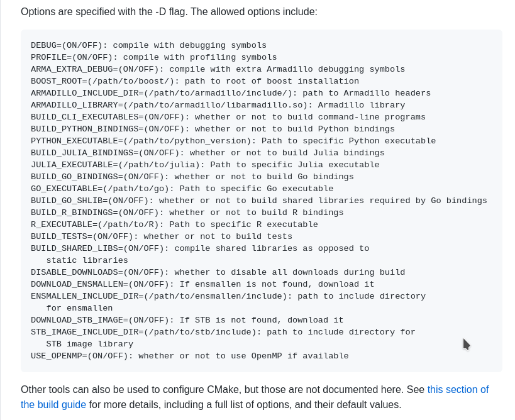
Task: Click the JULIA_EXECUTABLE option line
Action: (x=205, y=165)
